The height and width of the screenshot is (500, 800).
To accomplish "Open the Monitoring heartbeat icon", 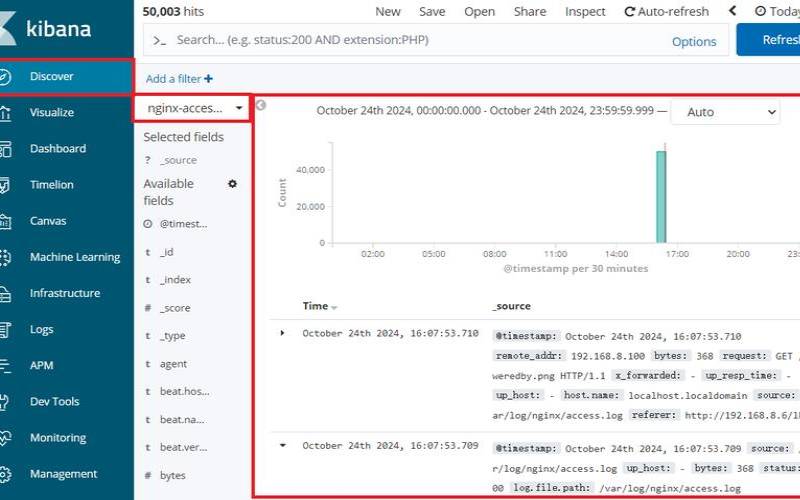I will coord(5,438).
